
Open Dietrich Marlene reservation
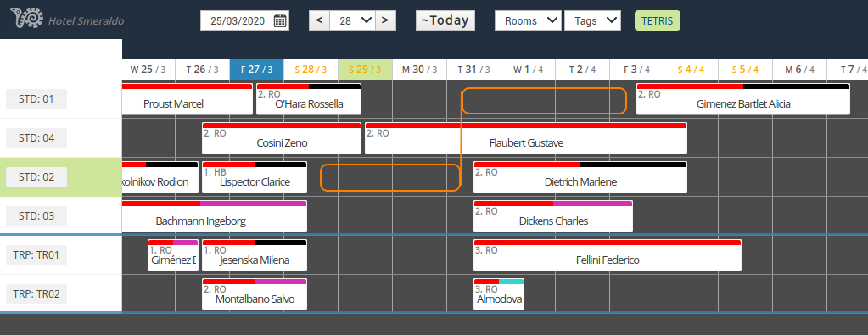click(x=580, y=177)
